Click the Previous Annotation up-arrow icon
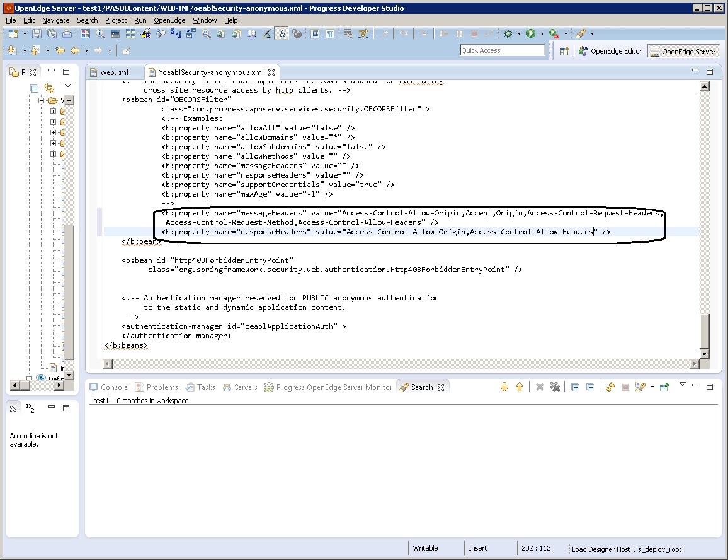 pyautogui.click(x=36, y=50)
